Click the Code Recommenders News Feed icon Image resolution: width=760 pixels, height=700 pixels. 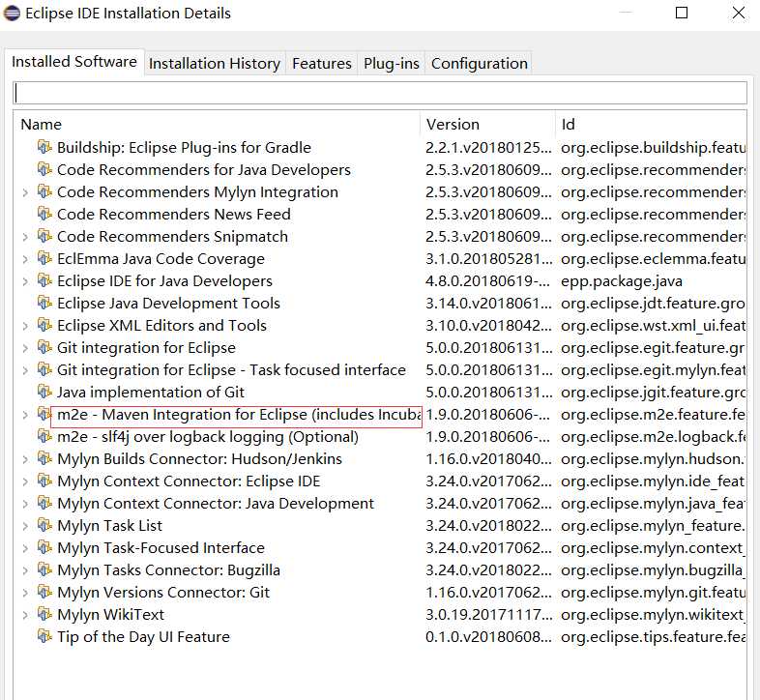(x=44, y=214)
